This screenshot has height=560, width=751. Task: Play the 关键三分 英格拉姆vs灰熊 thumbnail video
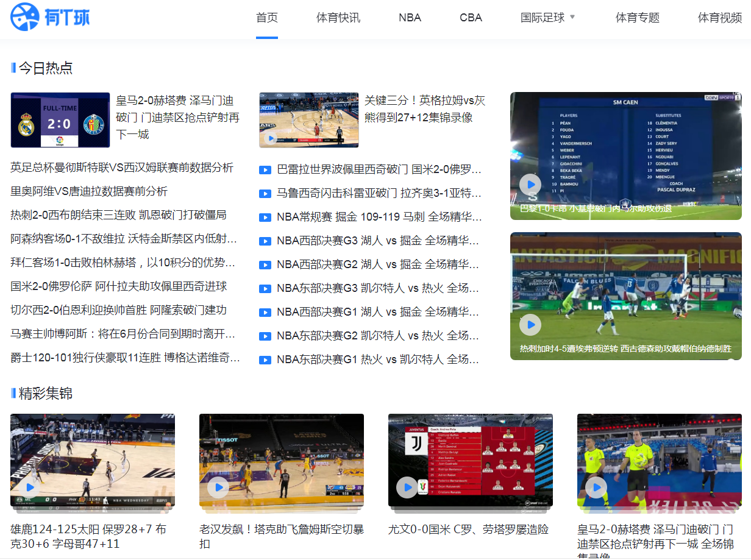271,139
